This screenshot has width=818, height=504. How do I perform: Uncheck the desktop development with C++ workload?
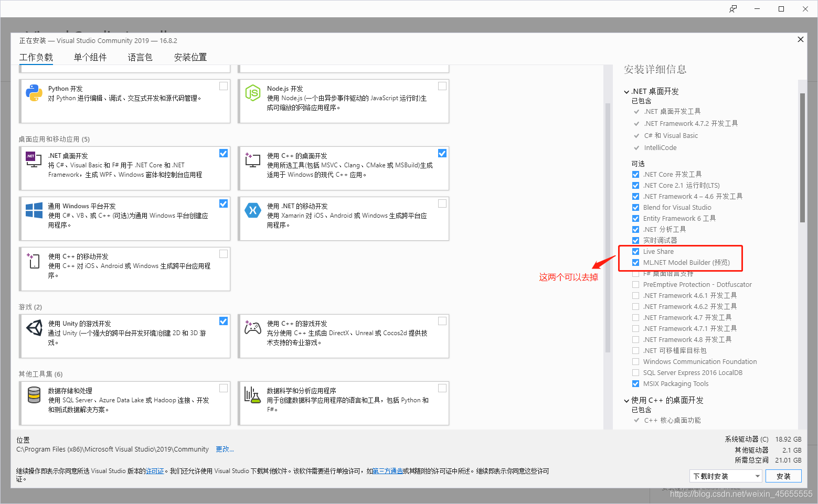point(442,153)
